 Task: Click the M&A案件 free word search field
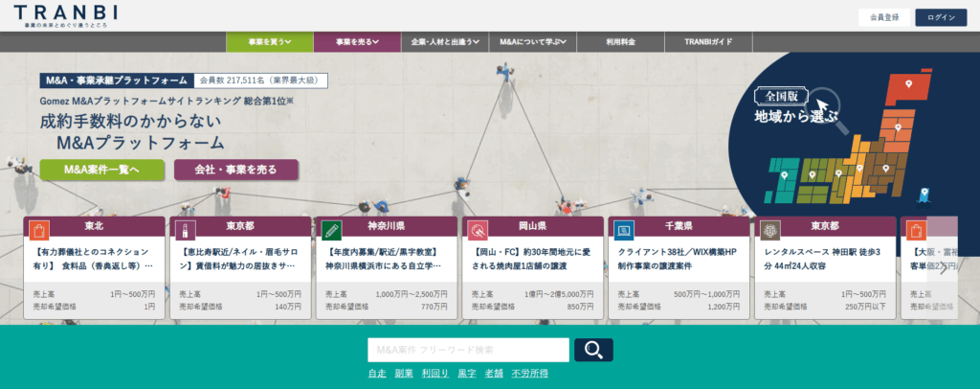[468, 350]
